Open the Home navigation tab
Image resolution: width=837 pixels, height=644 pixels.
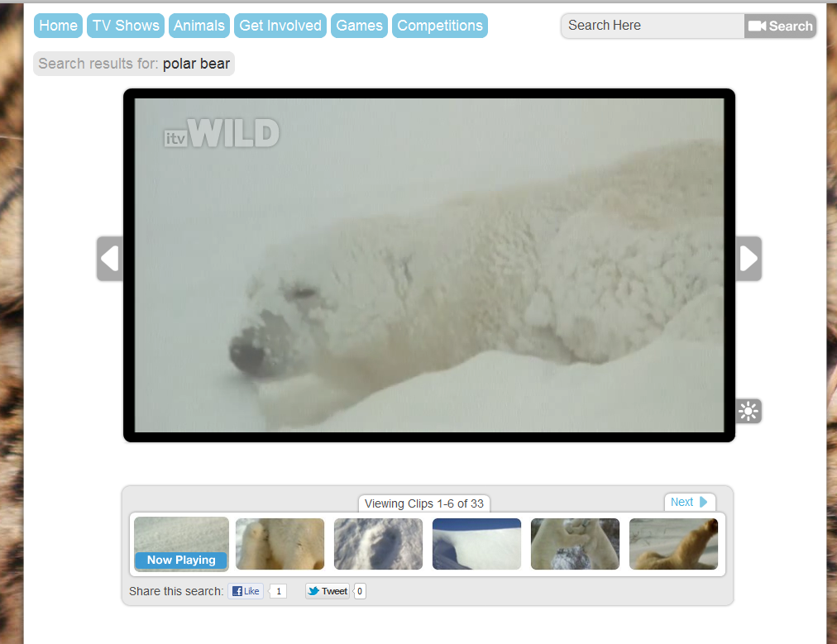[58, 26]
